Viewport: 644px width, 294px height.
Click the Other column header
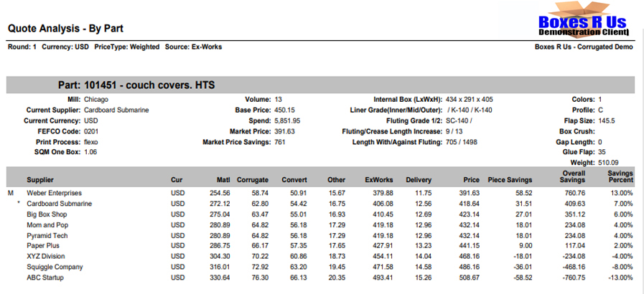337,179
